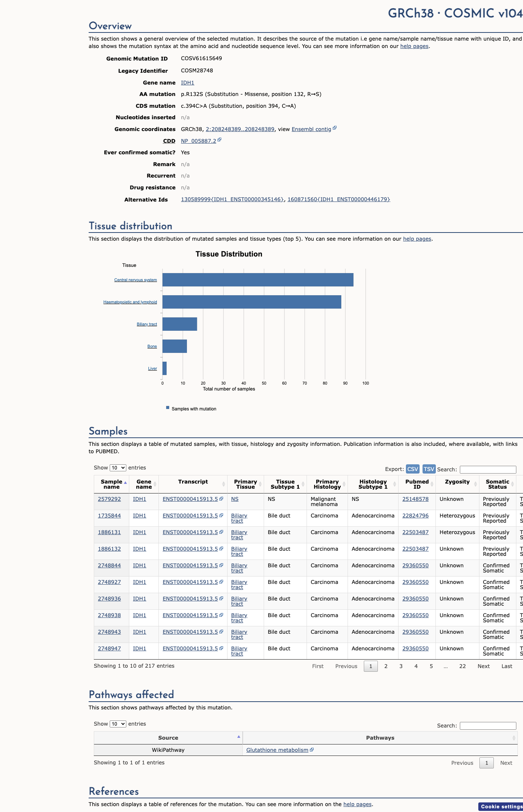
Task: Click the Central nervous system bar
Action: coord(258,280)
